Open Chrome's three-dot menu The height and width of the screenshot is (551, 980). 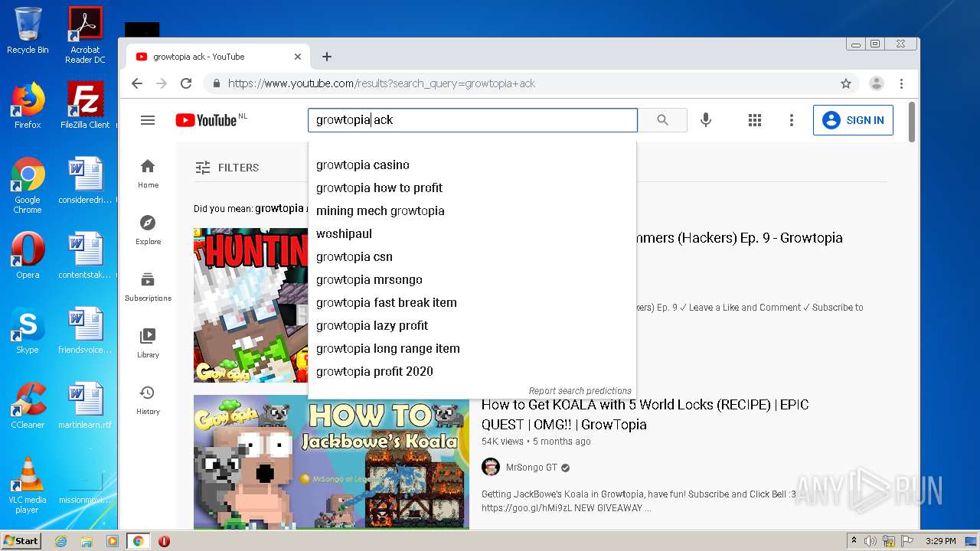coord(902,83)
